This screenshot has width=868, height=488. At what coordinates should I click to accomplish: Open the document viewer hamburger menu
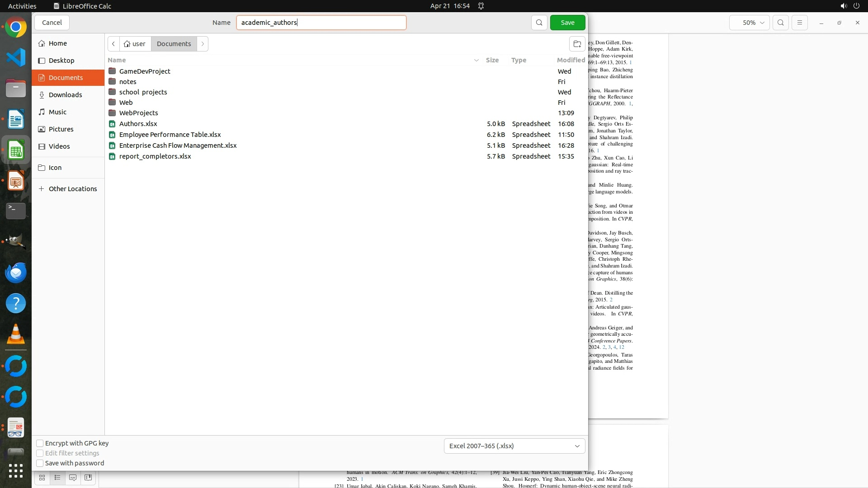pos(799,23)
